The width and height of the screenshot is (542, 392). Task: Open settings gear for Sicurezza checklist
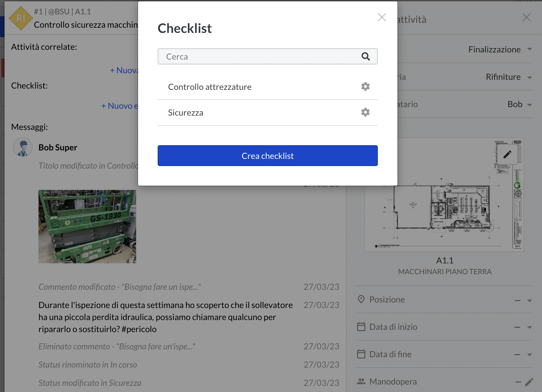point(365,112)
